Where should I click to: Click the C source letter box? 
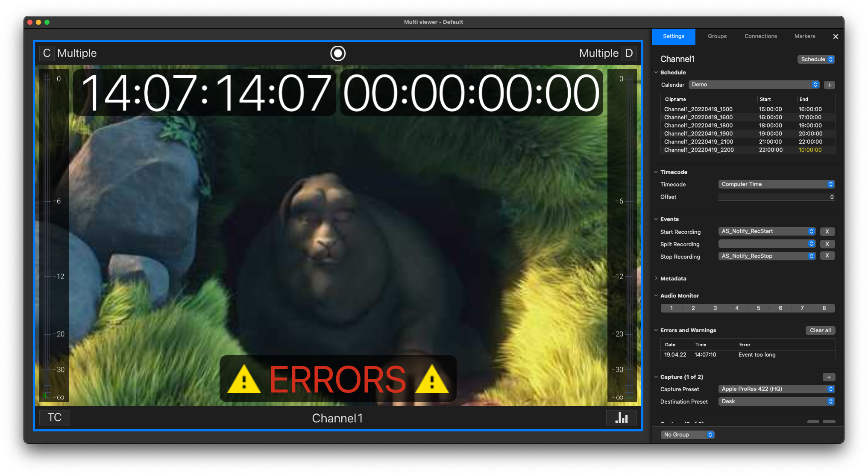click(47, 53)
